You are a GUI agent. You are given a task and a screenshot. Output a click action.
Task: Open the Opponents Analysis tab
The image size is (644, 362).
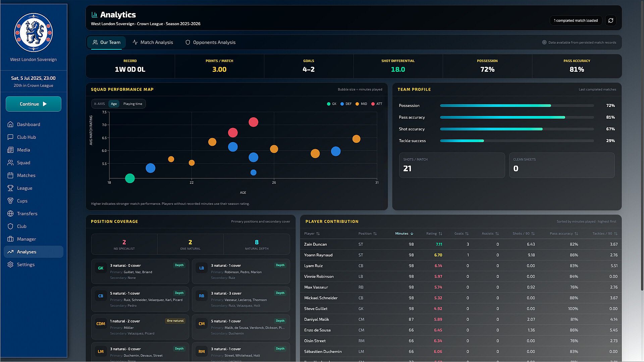(x=211, y=42)
